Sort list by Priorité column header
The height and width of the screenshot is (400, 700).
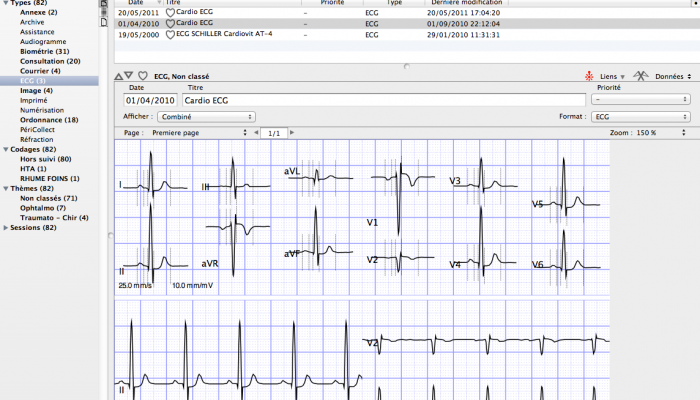[x=332, y=3]
